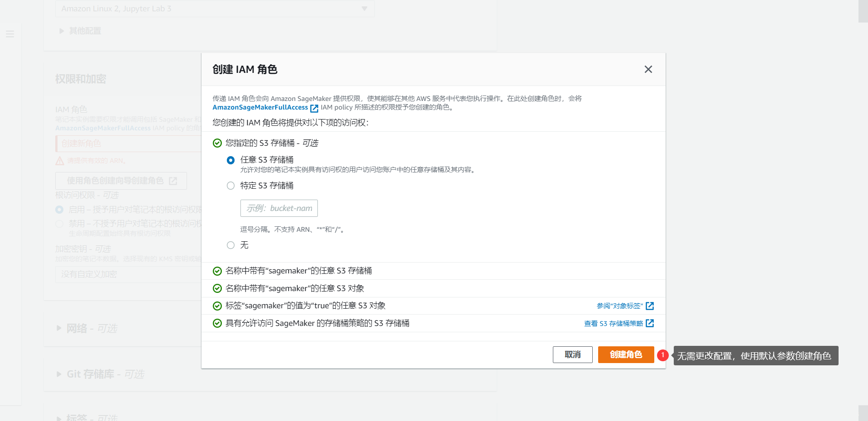This screenshot has height=421, width=868.
Task: Select the 无 radio option
Action: pyautogui.click(x=230, y=245)
